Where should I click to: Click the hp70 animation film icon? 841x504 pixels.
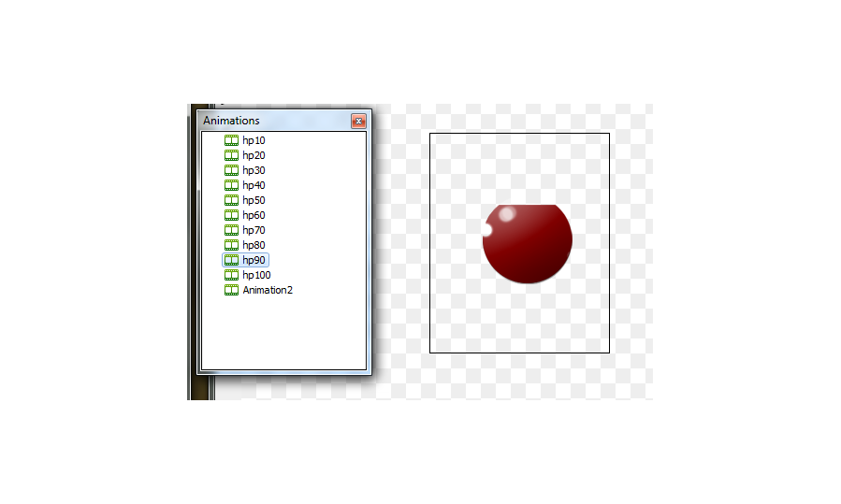(231, 231)
